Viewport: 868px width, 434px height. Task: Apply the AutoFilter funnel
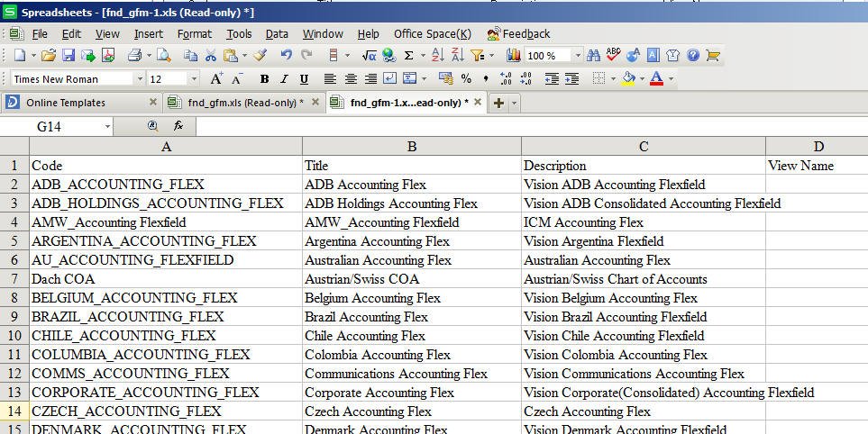[477, 55]
